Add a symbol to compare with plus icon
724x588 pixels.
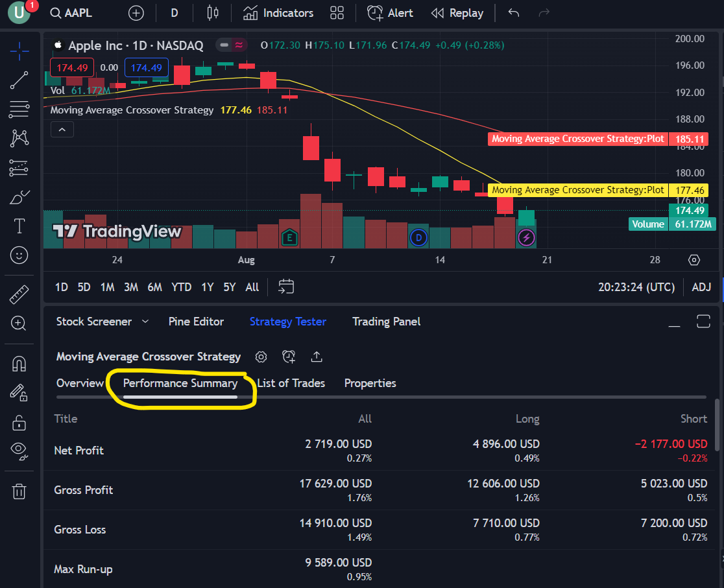click(x=136, y=13)
